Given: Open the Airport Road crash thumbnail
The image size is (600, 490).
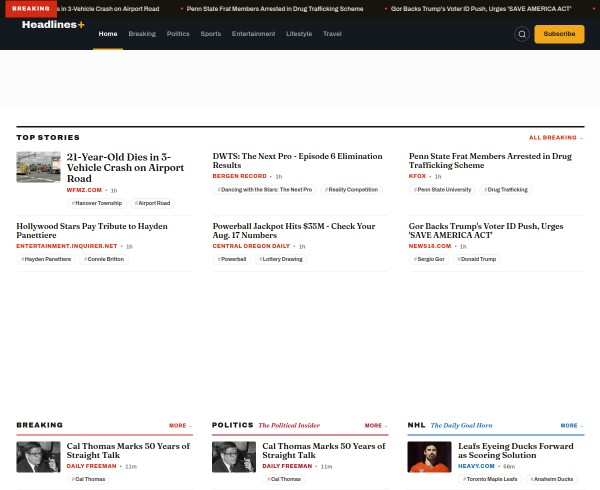Looking at the screenshot, I should pos(38,167).
